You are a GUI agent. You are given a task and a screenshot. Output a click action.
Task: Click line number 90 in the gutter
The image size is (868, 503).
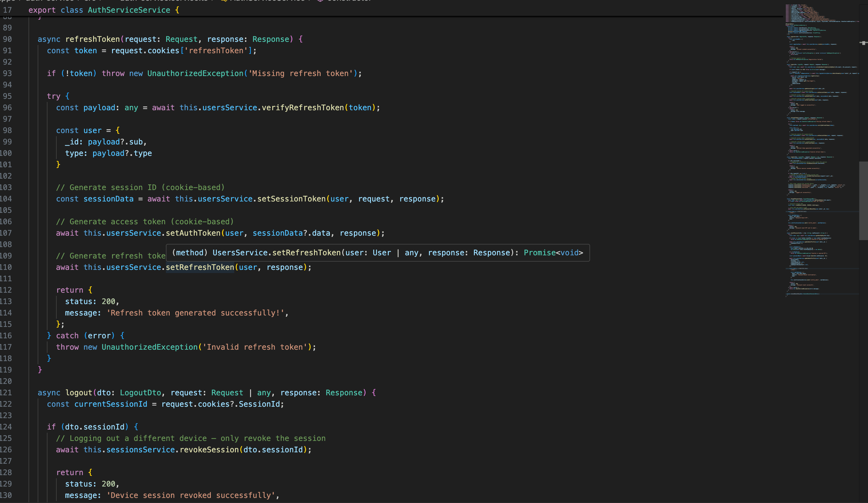7,39
